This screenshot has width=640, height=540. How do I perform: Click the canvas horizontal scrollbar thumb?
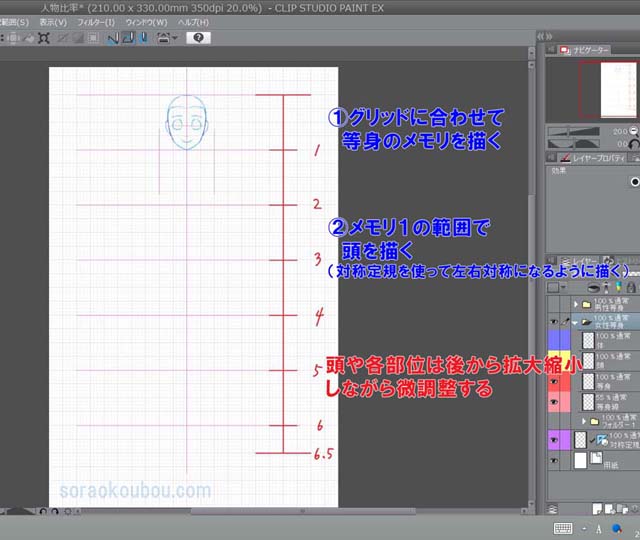(303, 511)
